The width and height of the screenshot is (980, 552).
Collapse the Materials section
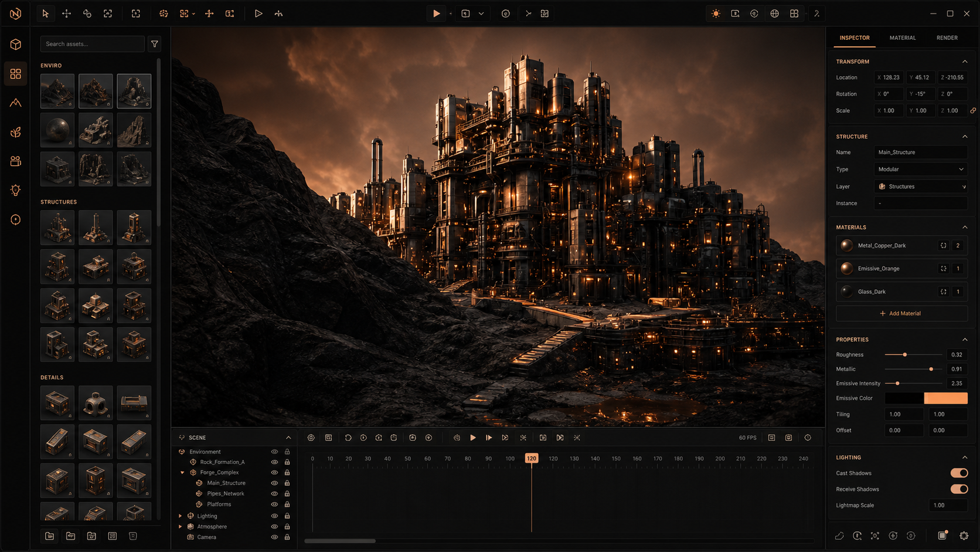point(965,227)
